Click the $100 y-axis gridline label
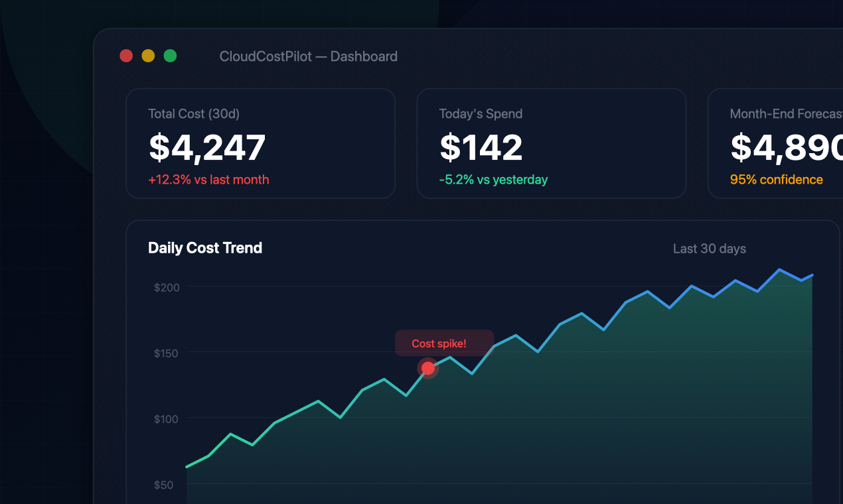 coord(166,419)
